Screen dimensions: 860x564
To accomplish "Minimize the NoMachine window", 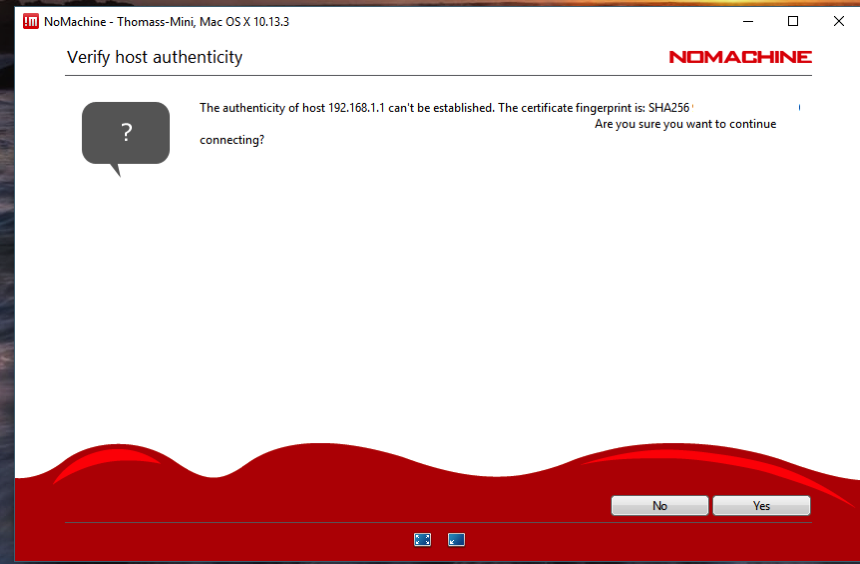I will point(748,21).
